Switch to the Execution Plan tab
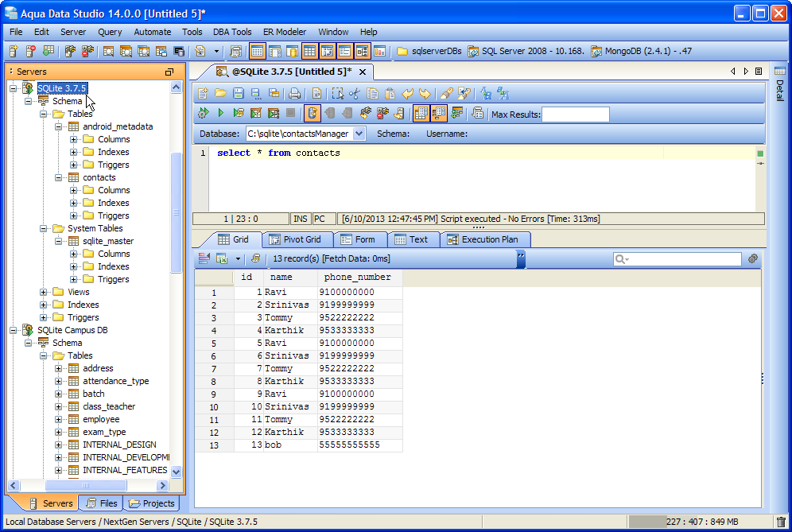The width and height of the screenshot is (792, 532). coord(485,239)
